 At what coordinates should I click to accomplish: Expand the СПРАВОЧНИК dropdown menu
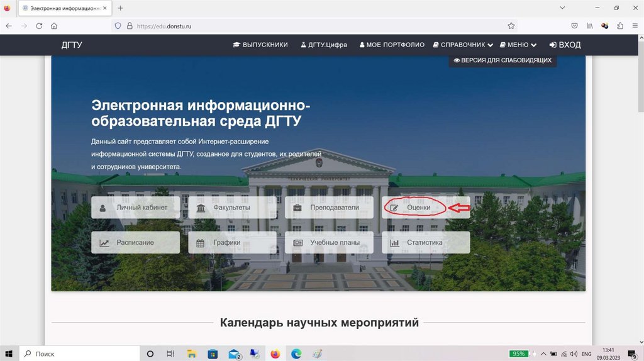pyautogui.click(x=463, y=45)
